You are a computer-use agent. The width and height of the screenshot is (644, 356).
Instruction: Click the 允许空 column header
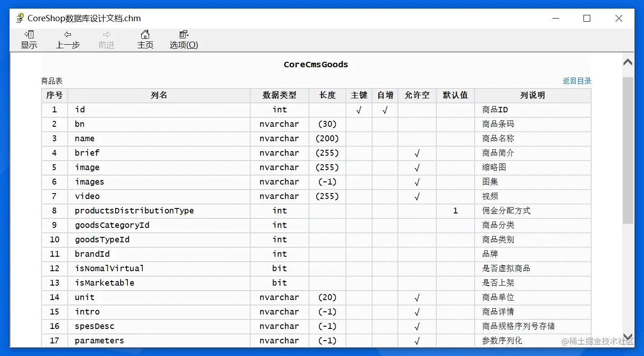pos(417,95)
